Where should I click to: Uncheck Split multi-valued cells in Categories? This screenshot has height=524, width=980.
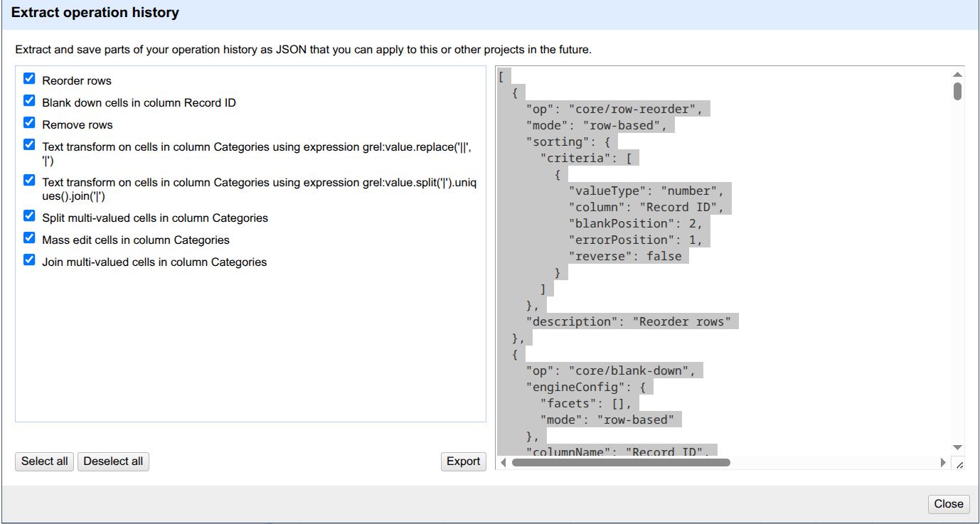(29, 216)
